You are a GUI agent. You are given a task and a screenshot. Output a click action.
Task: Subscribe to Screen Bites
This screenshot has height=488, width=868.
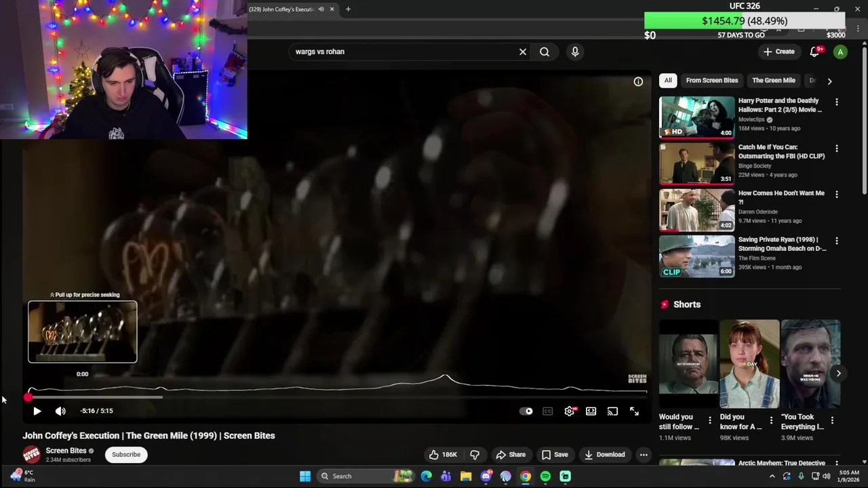pyautogui.click(x=126, y=455)
